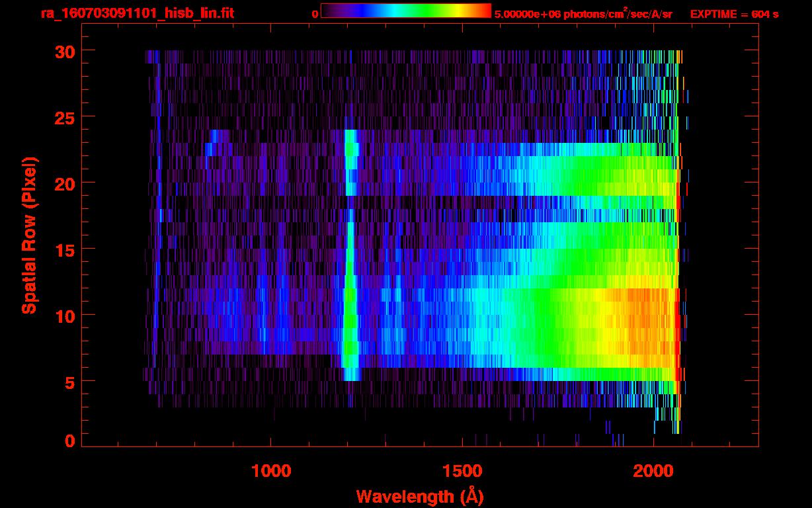Viewport: 812px width, 508px height.
Task: Click the EXPTIME = 604 s label
Action: 734,14
